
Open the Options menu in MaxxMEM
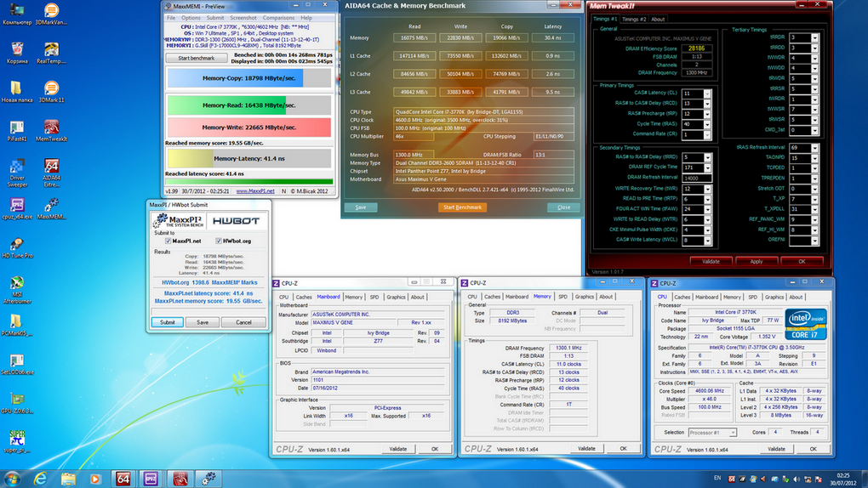coord(191,18)
